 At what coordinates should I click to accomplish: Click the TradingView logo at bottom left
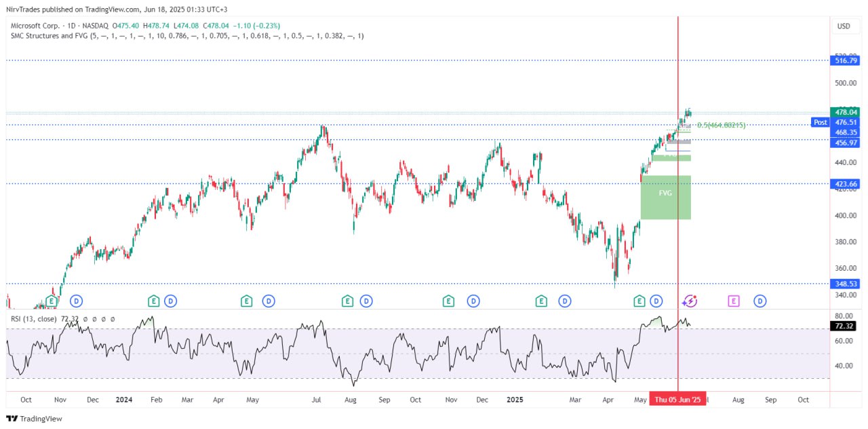pos(34,419)
